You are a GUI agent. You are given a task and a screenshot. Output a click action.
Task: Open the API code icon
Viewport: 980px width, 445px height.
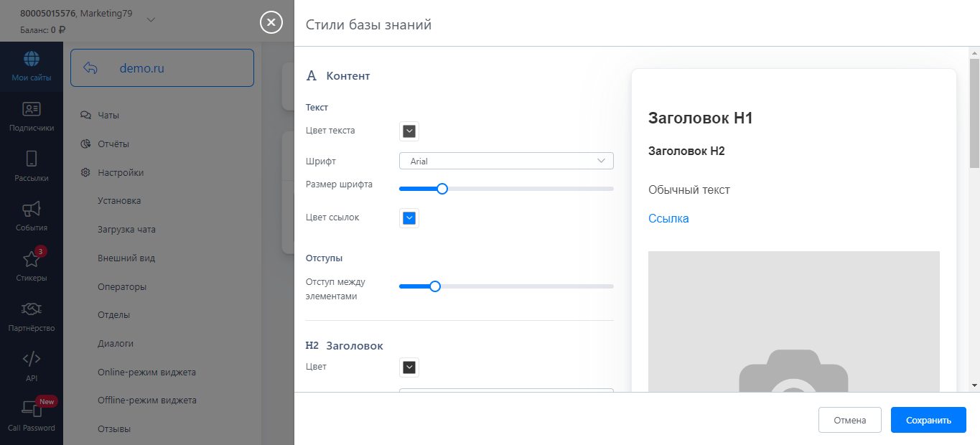coord(32,359)
